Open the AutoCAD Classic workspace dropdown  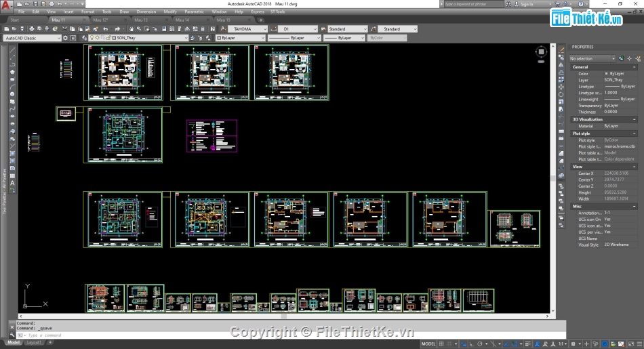32,38
